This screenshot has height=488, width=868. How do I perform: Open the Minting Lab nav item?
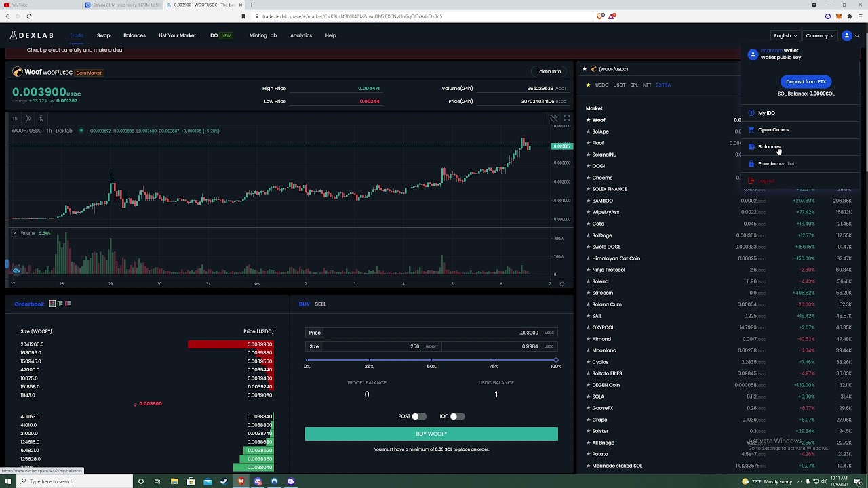click(263, 35)
